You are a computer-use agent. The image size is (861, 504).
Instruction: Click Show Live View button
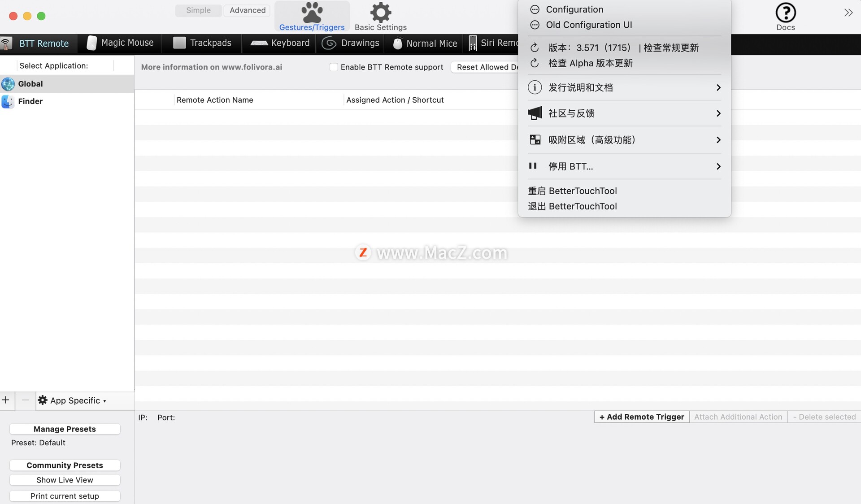click(x=65, y=480)
